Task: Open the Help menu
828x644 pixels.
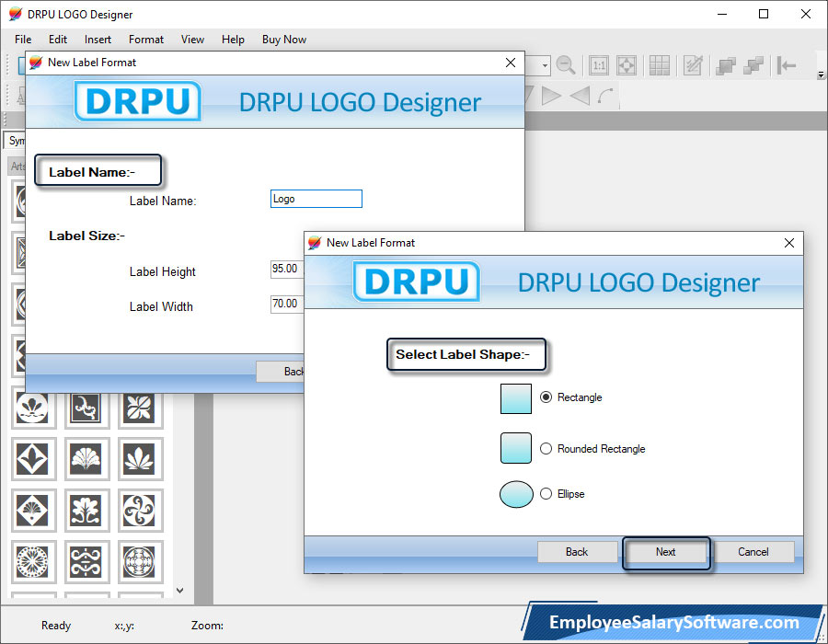Action: pyautogui.click(x=233, y=40)
